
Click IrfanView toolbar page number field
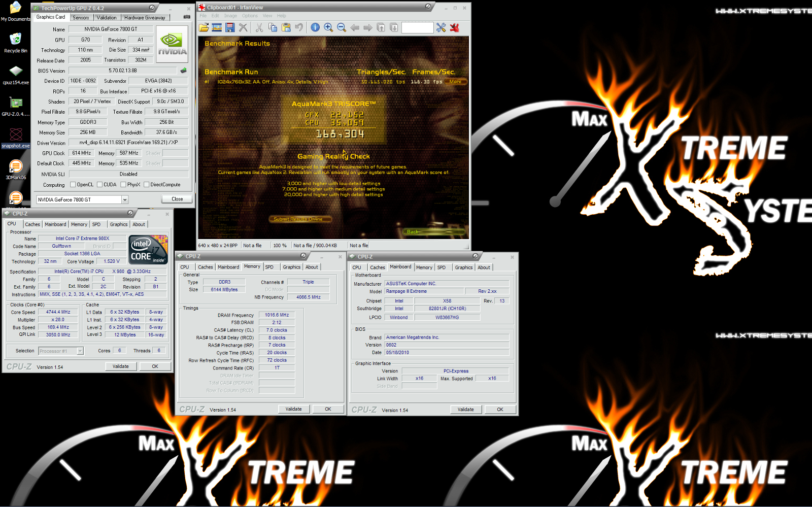tap(417, 27)
